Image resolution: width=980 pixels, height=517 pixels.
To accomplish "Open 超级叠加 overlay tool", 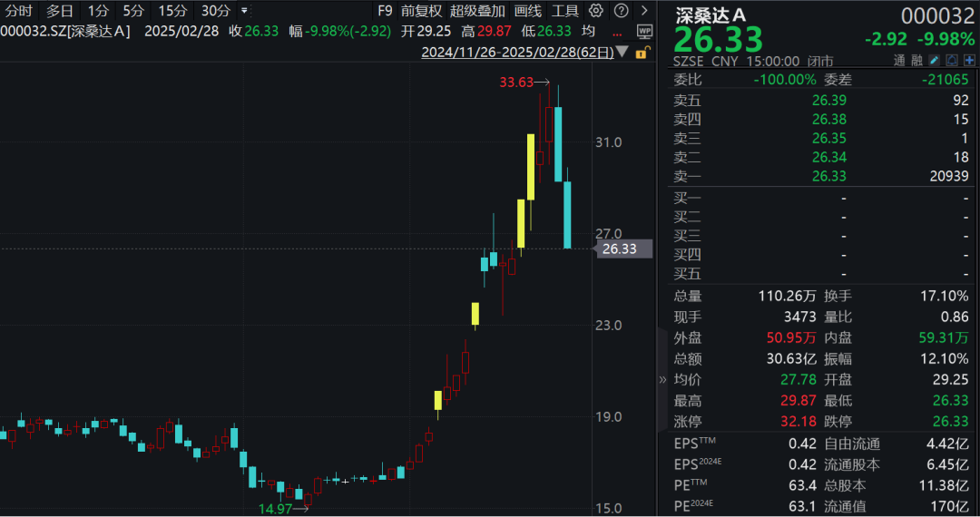I will [x=477, y=11].
